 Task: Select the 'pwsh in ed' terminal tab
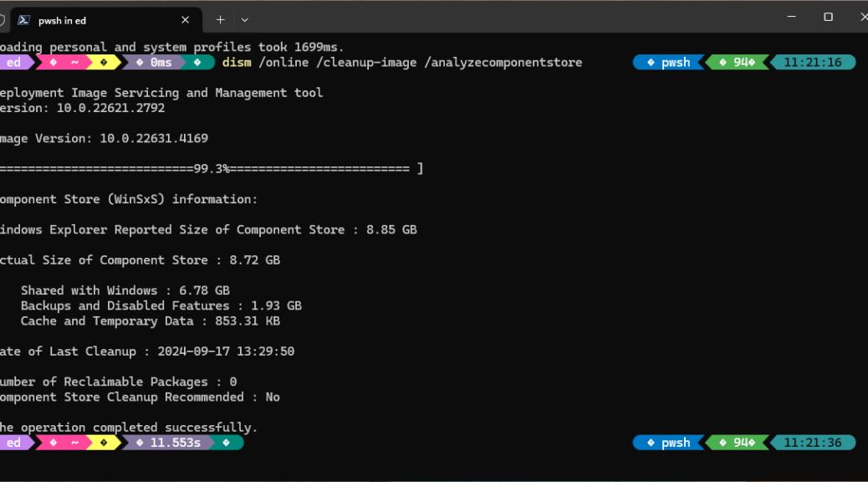coord(105,20)
